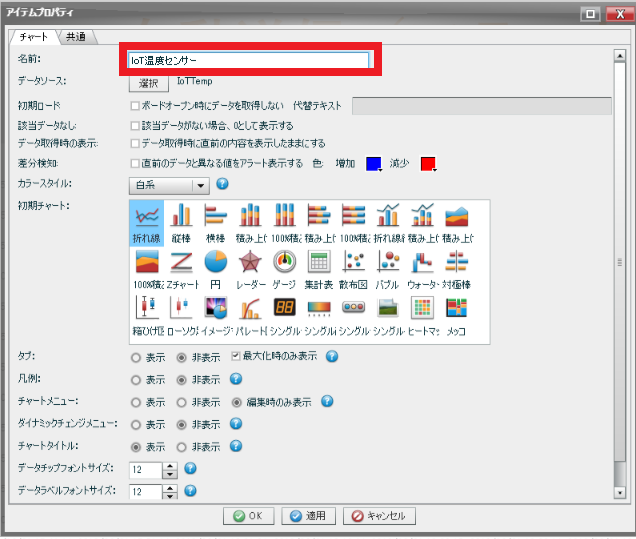Select the 折れ線 line chart icon
This screenshot has width=636, height=539.
[x=146, y=223]
